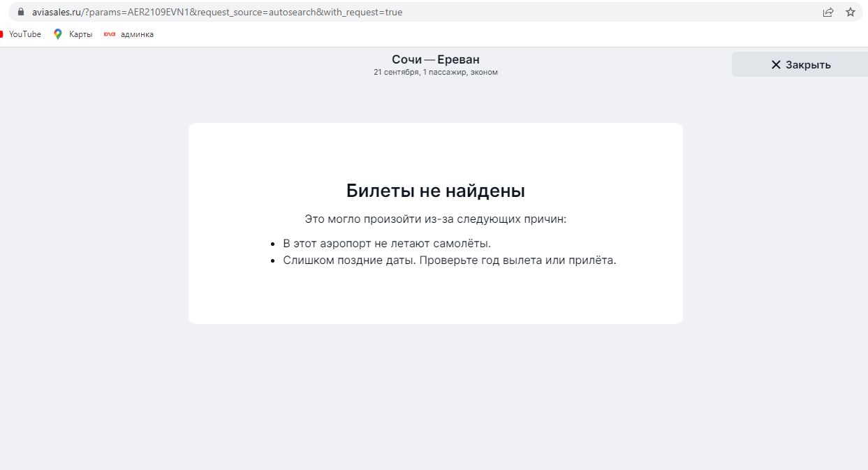This screenshot has height=470, width=868.
Task: Click the site security lock icon
Action: coord(20,12)
